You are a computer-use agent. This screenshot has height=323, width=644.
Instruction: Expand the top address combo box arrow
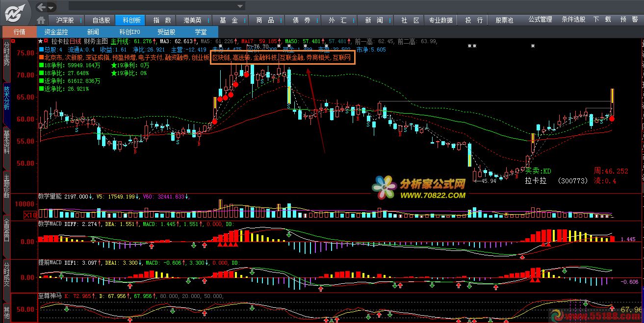point(240,6)
